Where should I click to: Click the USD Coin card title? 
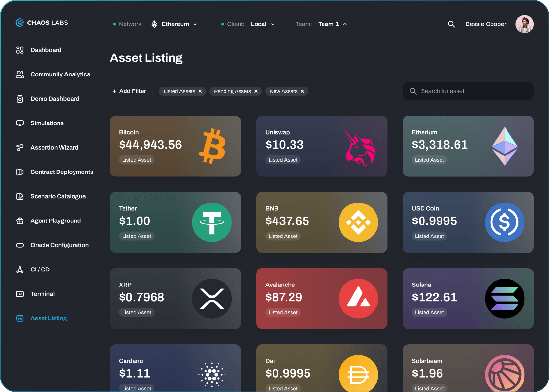(425, 208)
